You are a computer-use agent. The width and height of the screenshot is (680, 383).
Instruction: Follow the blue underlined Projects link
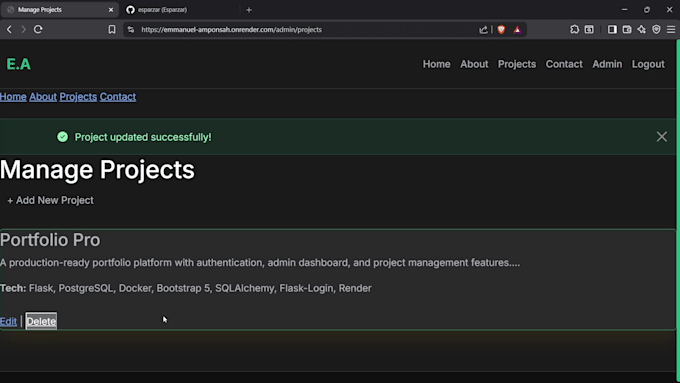point(78,97)
